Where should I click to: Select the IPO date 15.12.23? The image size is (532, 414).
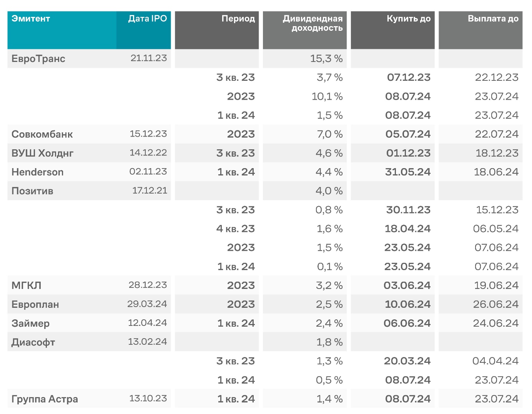click(x=148, y=134)
